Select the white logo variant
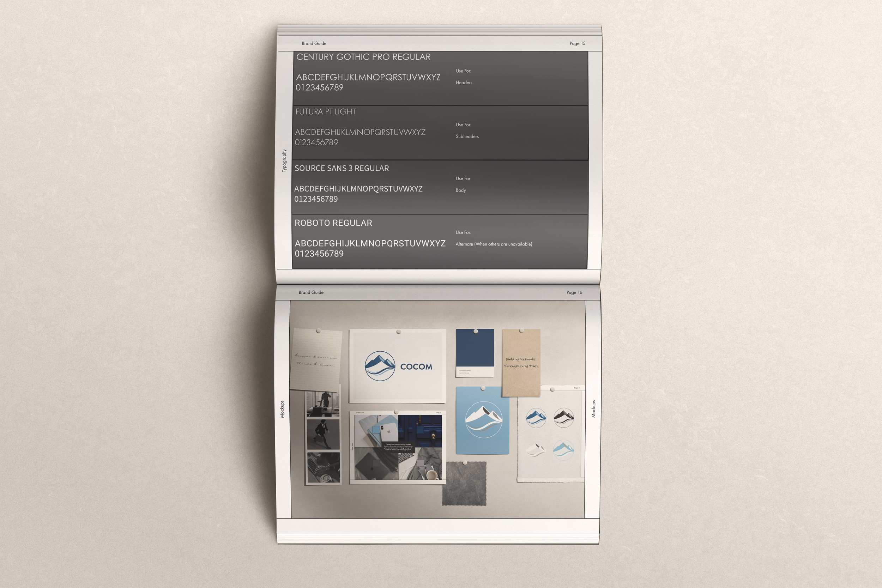The height and width of the screenshot is (588, 882). (536, 449)
